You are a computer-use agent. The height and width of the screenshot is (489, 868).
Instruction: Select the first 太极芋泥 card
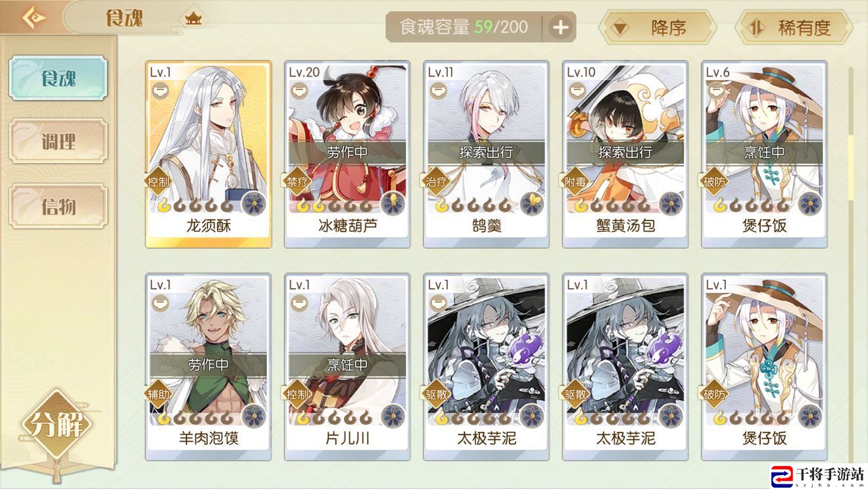point(486,367)
